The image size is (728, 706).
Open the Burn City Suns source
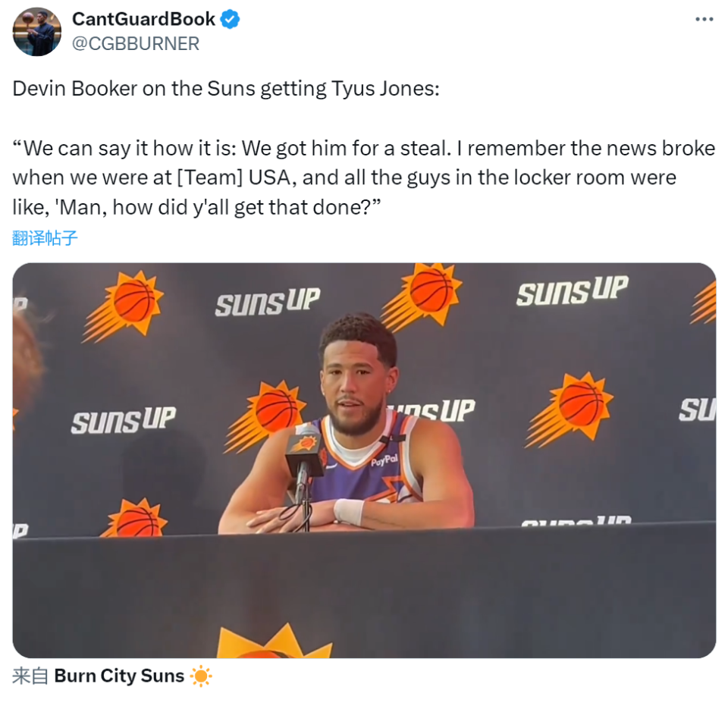119,676
